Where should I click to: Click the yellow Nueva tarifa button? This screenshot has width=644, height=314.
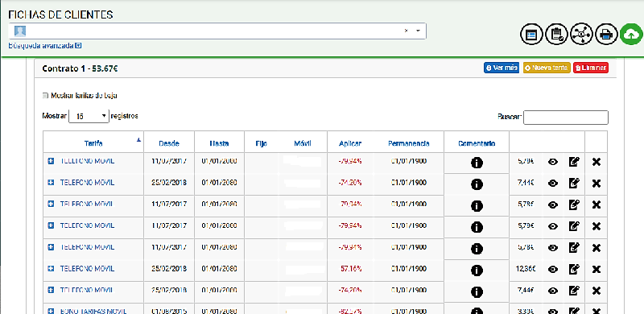tap(547, 68)
